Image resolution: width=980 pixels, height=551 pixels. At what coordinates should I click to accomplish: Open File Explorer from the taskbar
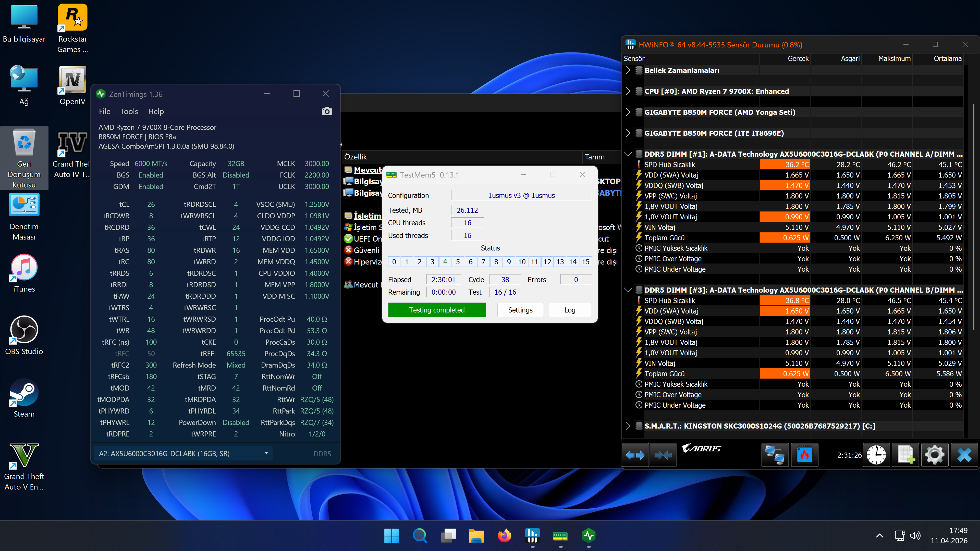476,536
